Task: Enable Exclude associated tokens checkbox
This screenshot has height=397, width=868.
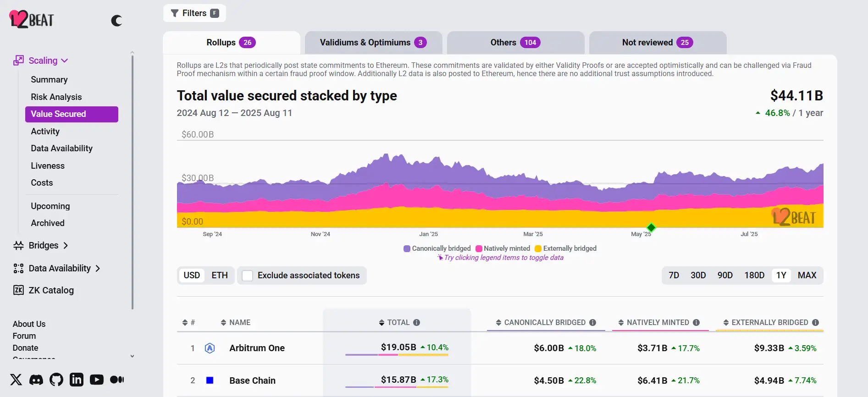Action: click(x=248, y=276)
